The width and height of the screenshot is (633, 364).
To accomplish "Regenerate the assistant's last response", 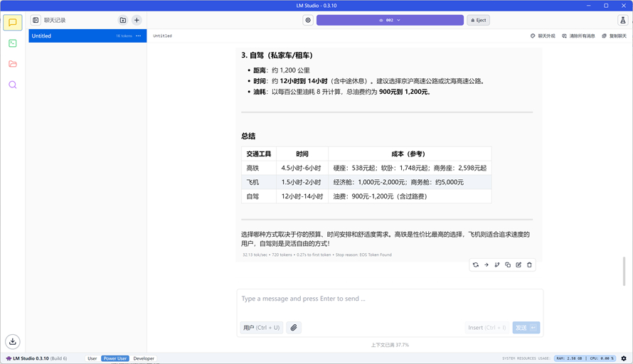I will (x=476, y=264).
